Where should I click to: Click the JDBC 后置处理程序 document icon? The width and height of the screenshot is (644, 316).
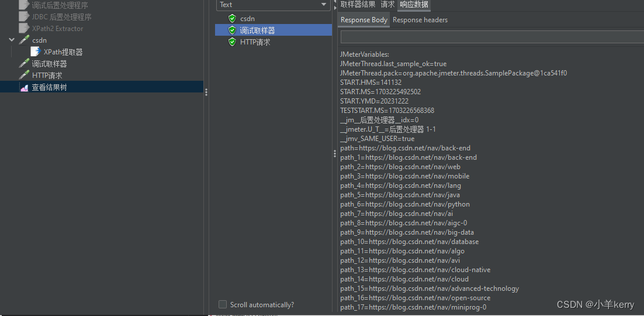(x=24, y=17)
